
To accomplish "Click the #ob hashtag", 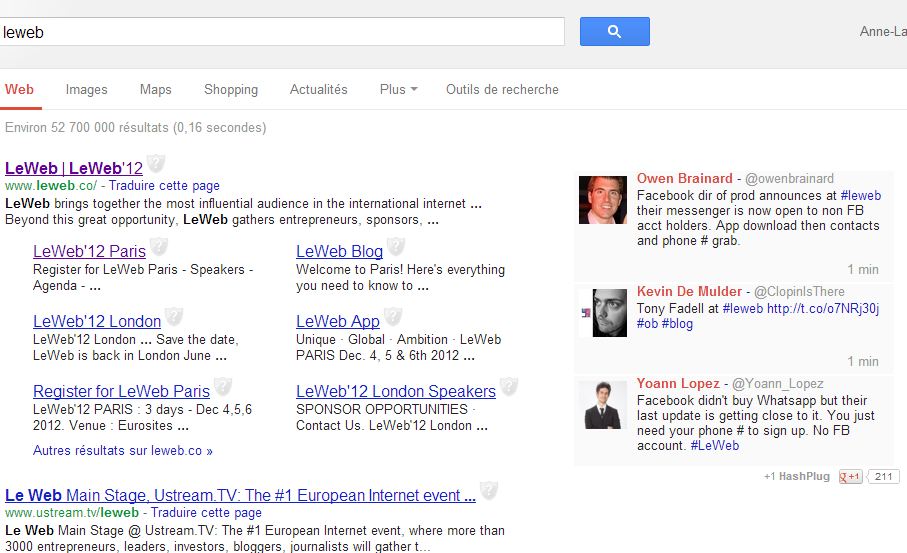I will click(x=648, y=324).
